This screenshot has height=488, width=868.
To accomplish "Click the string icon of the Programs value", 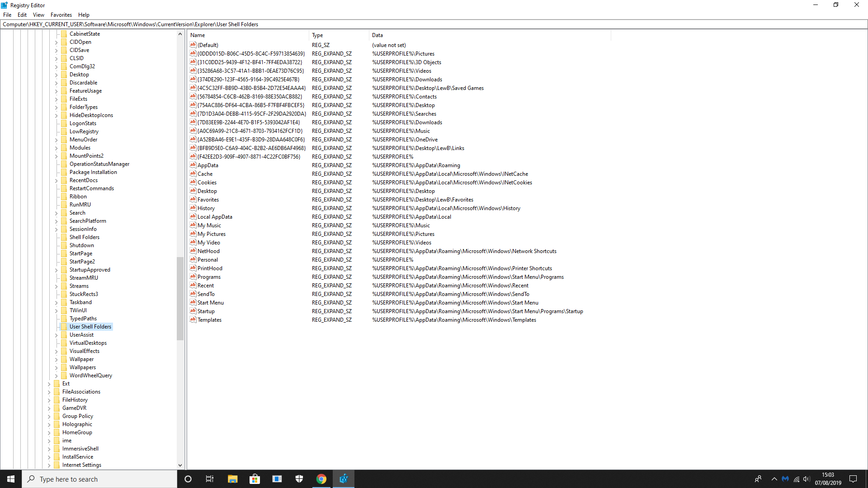I will pos(193,277).
